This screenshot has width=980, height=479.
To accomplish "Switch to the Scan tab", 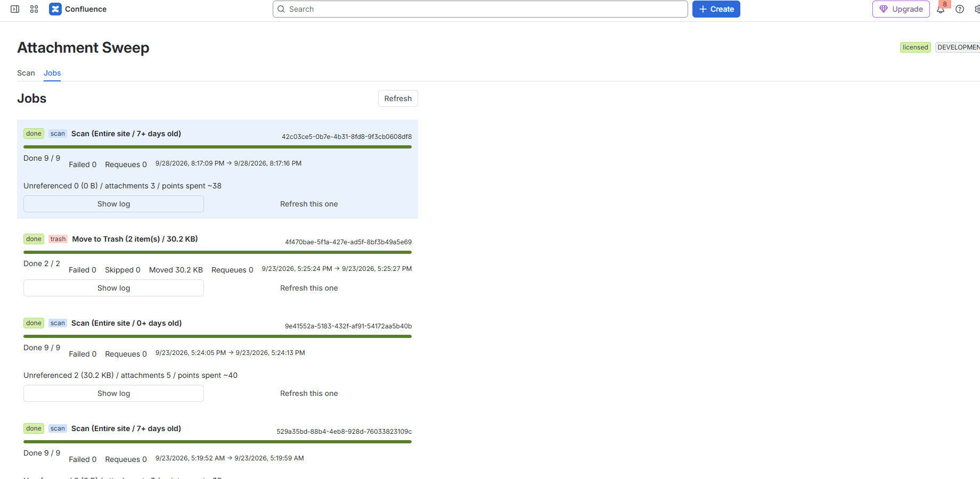I will (x=26, y=73).
